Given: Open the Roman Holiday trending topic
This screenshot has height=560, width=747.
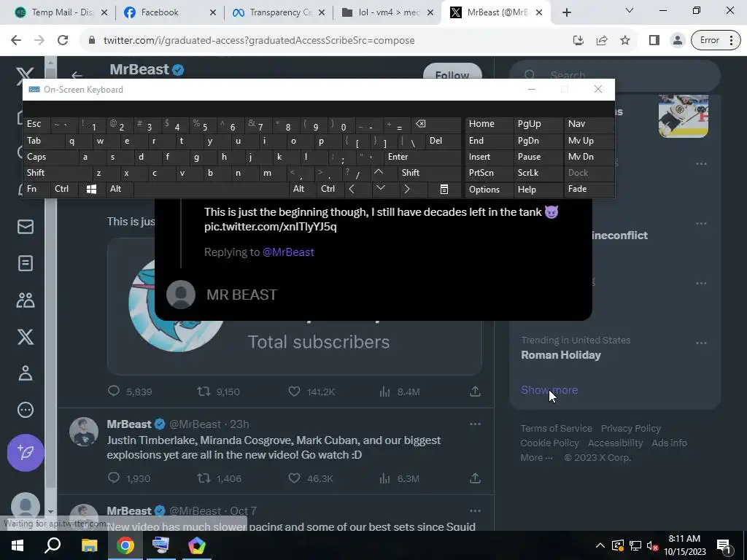Looking at the screenshot, I should pos(561,355).
